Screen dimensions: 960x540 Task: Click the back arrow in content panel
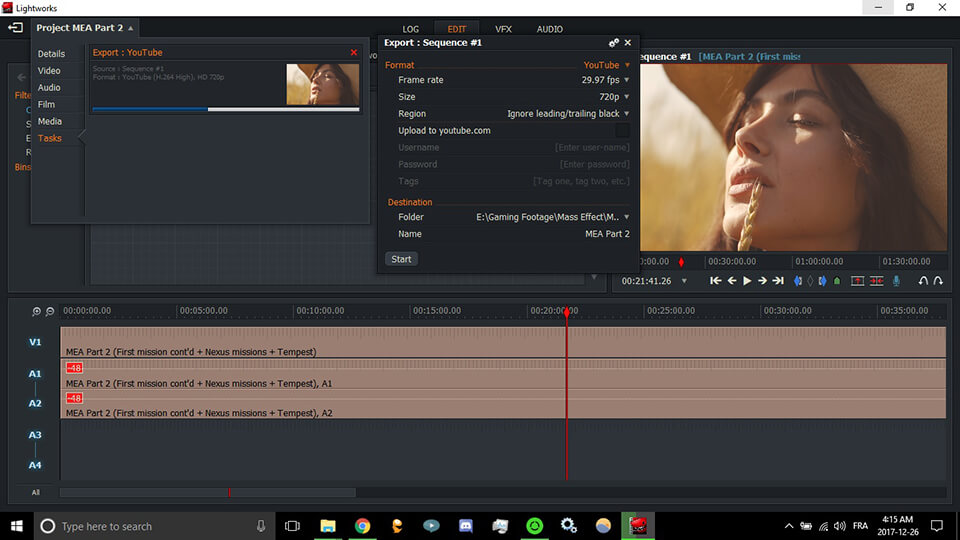coord(21,77)
